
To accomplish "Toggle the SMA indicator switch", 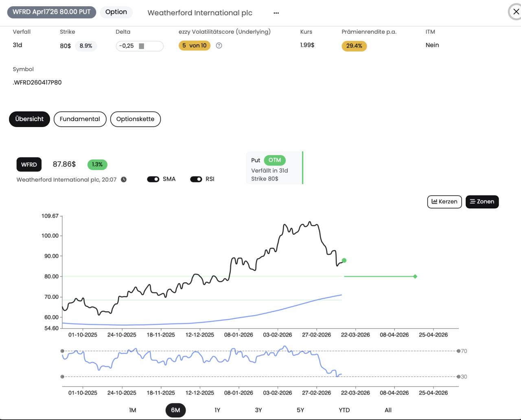I will coord(153,179).
